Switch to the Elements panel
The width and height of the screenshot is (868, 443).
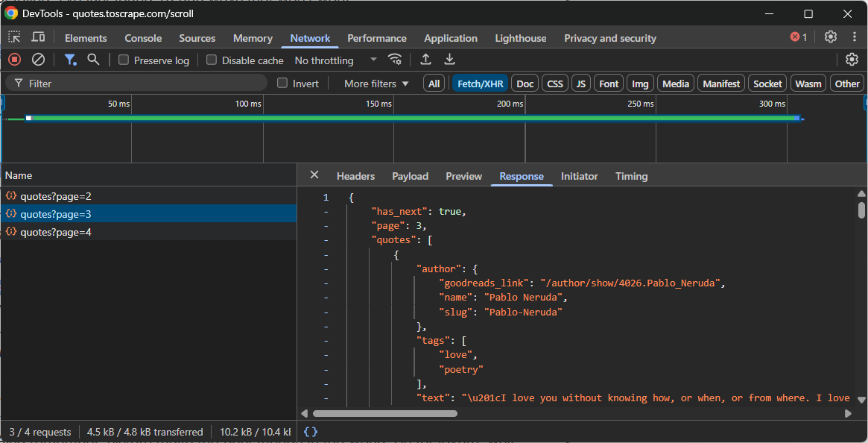pos(86,38)
